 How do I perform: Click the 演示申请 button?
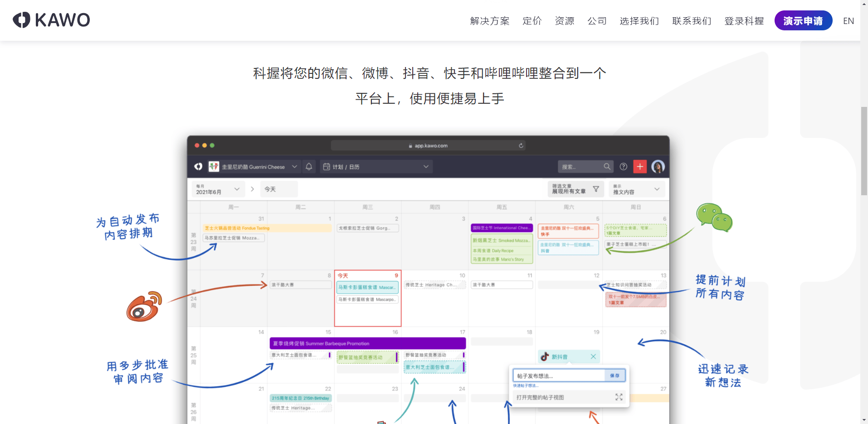(x=803, y=21)
